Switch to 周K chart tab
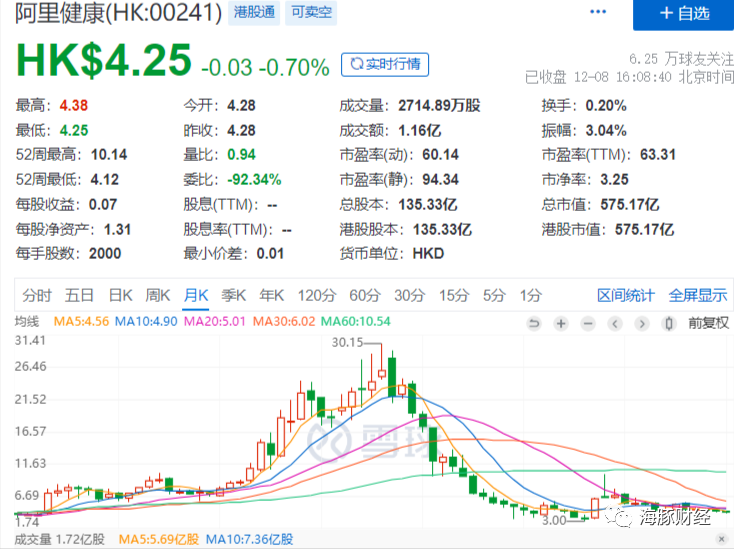 click(158, 295)
